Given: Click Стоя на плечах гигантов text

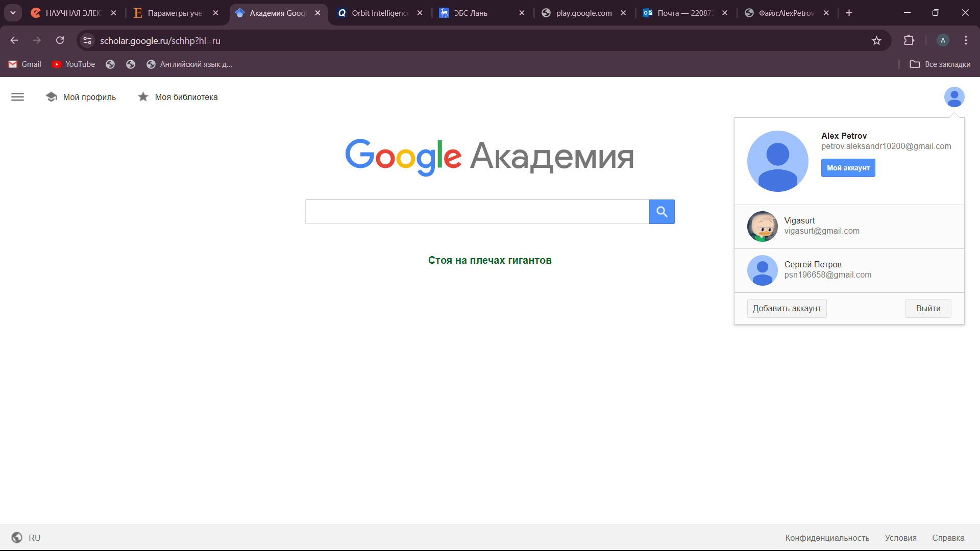Looking at the screenshot, I should pyautogui.click(x=489, y=260).
